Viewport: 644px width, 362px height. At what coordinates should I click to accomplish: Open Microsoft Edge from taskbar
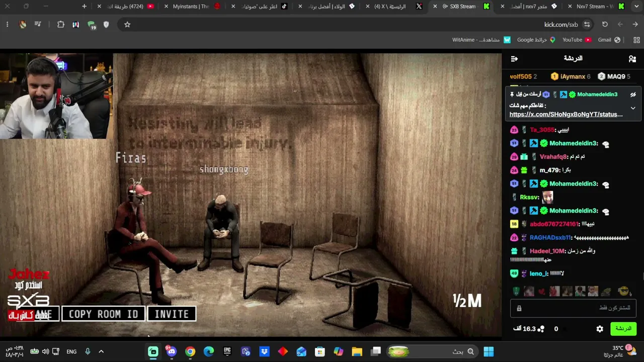pos(208,352)
